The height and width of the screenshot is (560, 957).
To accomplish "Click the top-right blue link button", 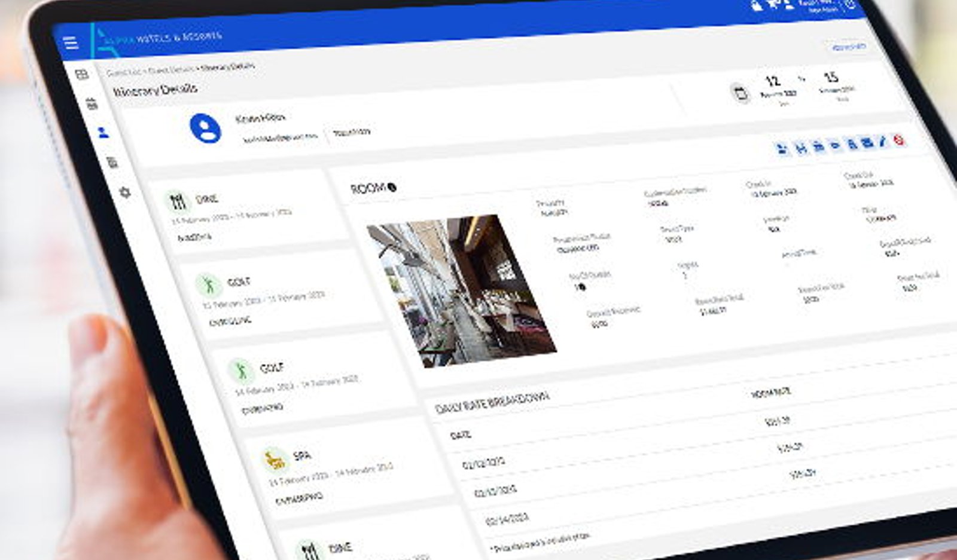I will pos(848,46).
